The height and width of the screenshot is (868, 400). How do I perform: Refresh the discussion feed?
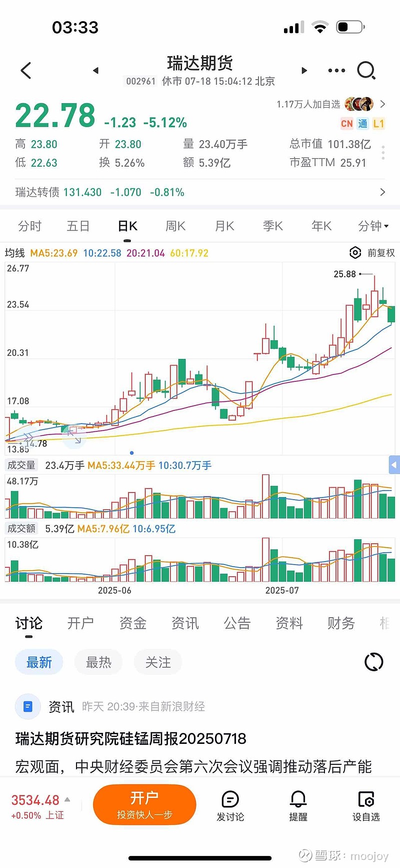[374, 662]
